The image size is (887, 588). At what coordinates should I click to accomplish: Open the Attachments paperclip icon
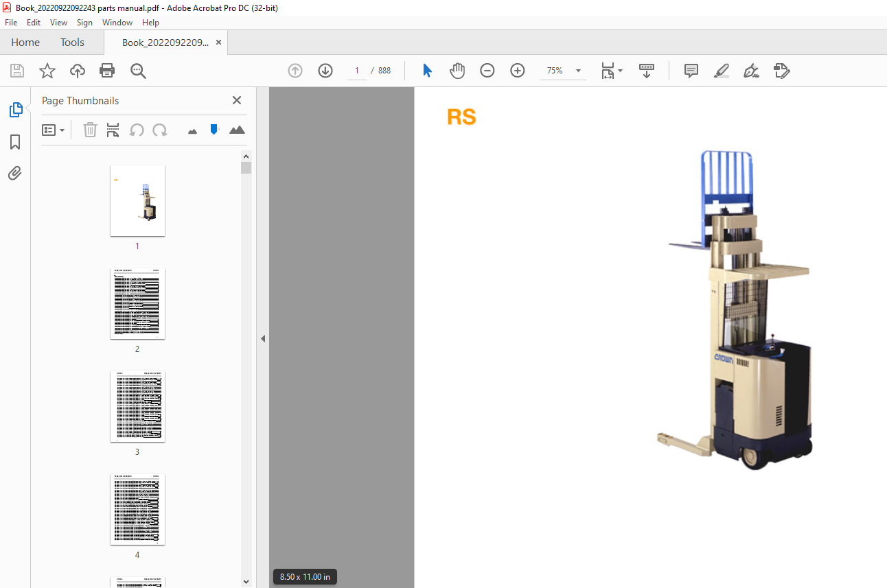15,173
